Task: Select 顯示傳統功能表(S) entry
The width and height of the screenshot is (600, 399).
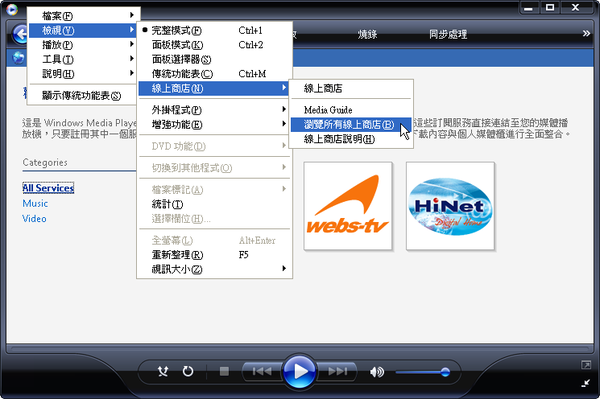Action: tap(82, 95)
